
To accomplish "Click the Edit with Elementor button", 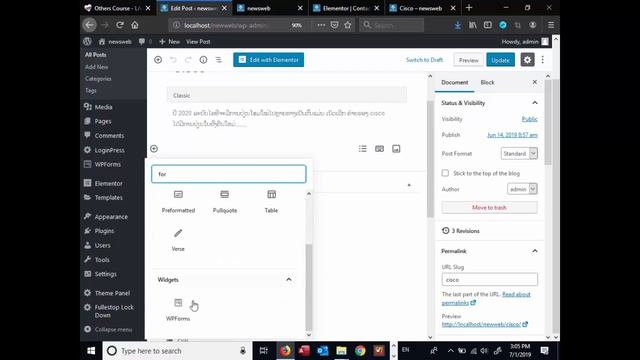I will coord(269,60).
